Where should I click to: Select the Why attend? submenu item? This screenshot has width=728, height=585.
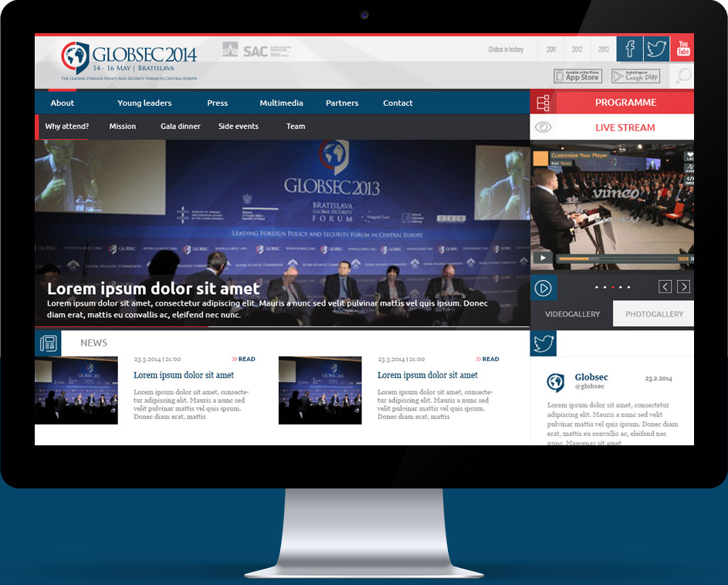(x=67, y=127)
